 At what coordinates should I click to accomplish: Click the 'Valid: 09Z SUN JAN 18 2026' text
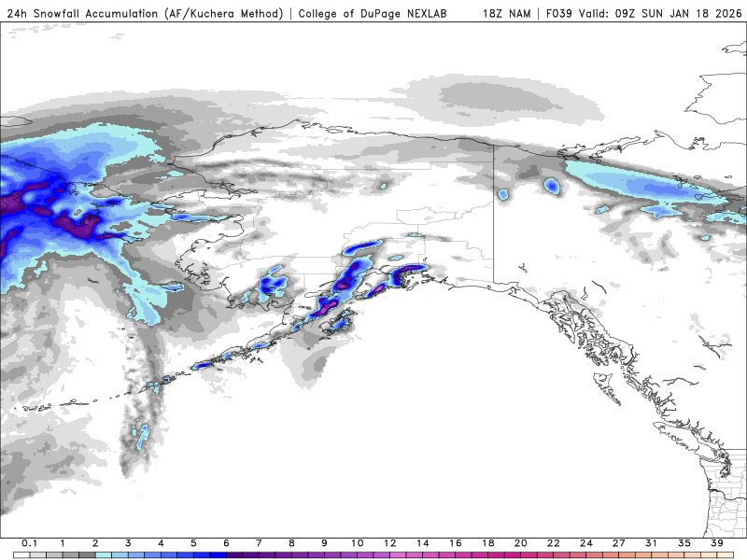pos(660,13)
